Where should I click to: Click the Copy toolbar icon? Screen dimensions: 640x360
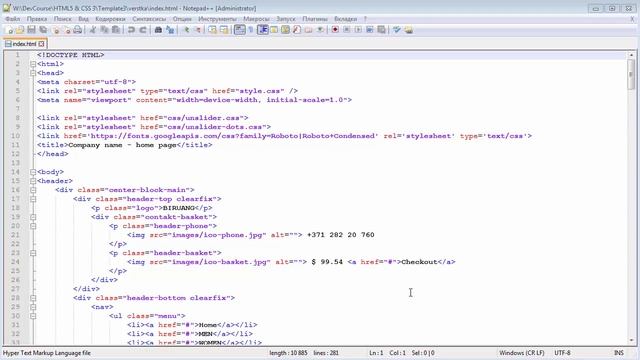click(104, 30)
